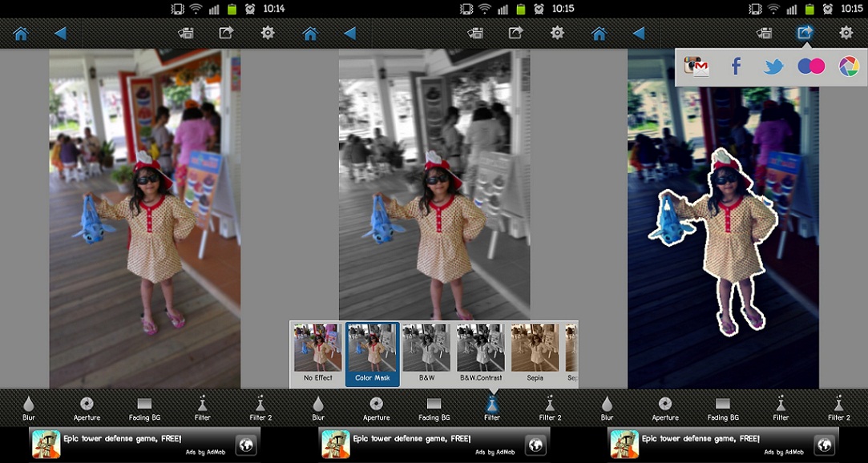Choose the Sepia filter thumbnail
Image resolution: width=868 pixels, height=463 pixels.
click(x=535, y=354)
